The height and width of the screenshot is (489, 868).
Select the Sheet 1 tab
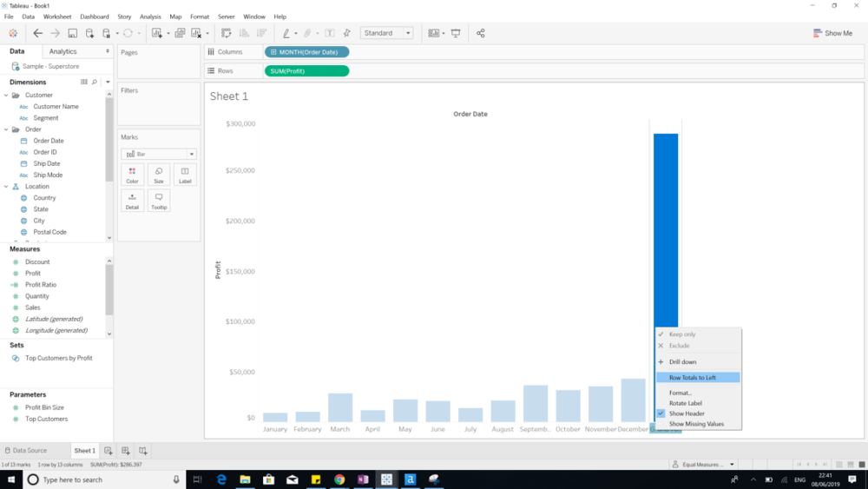(x=85, y=451)
